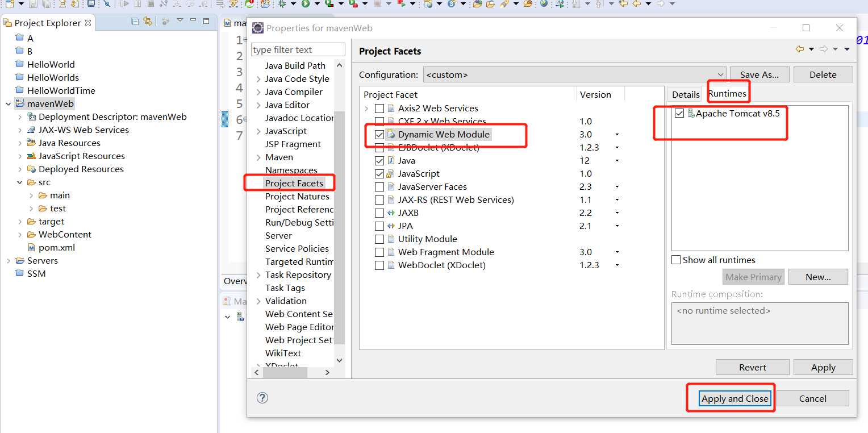Screen dimensions: 868x433
Task: Uncheck the Java facet checkbox
Action: coord(379,161)
